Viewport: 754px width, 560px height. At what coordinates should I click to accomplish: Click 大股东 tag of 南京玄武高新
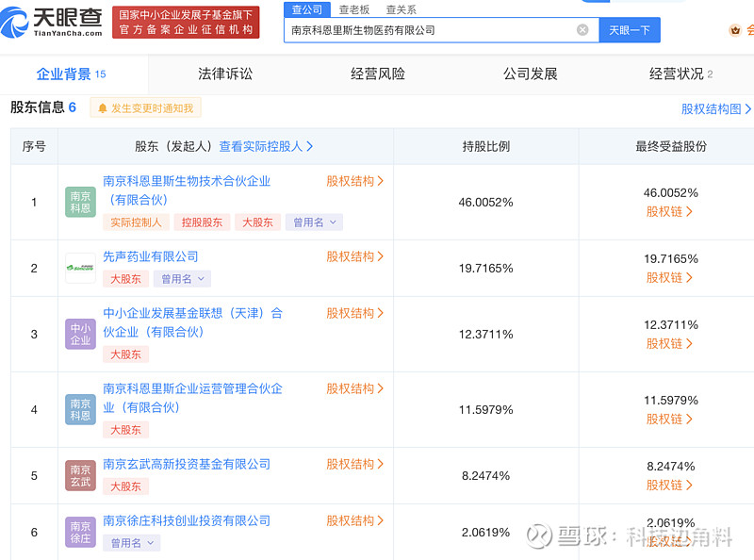point(125,486)
